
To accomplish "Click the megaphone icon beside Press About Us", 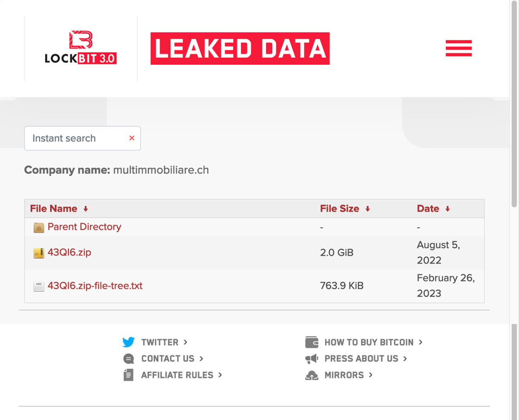I will point(312,358).
